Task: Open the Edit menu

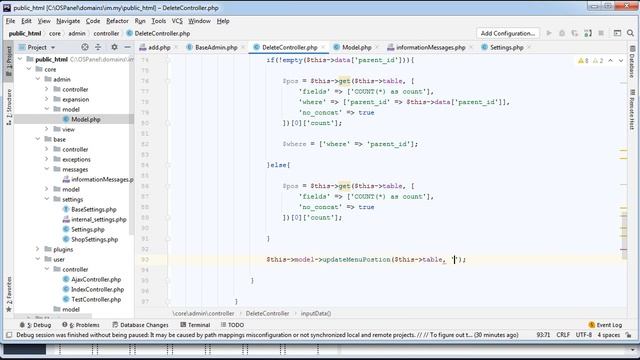Action: coord(26,21)
